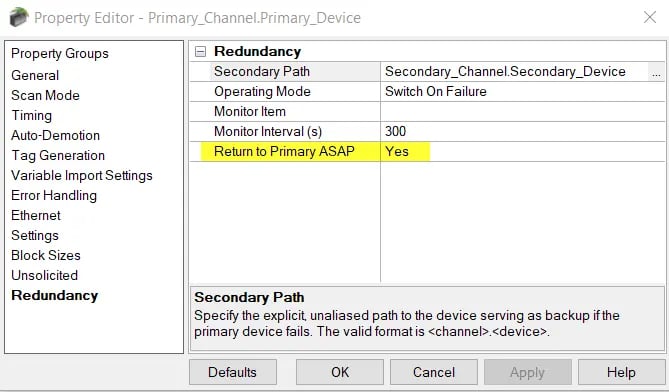Screen dimensions: 669x392
Task: Select the Operating Mode property label
Action: (x=262, y=92)
